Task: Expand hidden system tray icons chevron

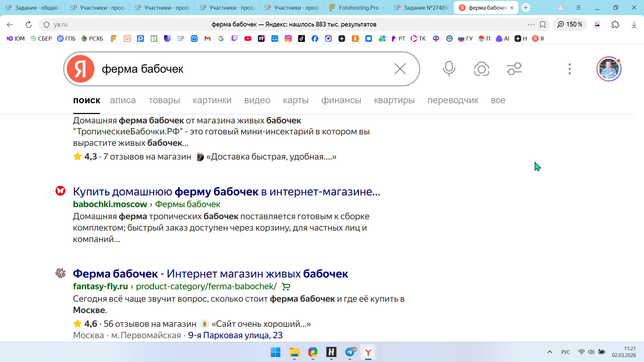Action: click(549, 352)
